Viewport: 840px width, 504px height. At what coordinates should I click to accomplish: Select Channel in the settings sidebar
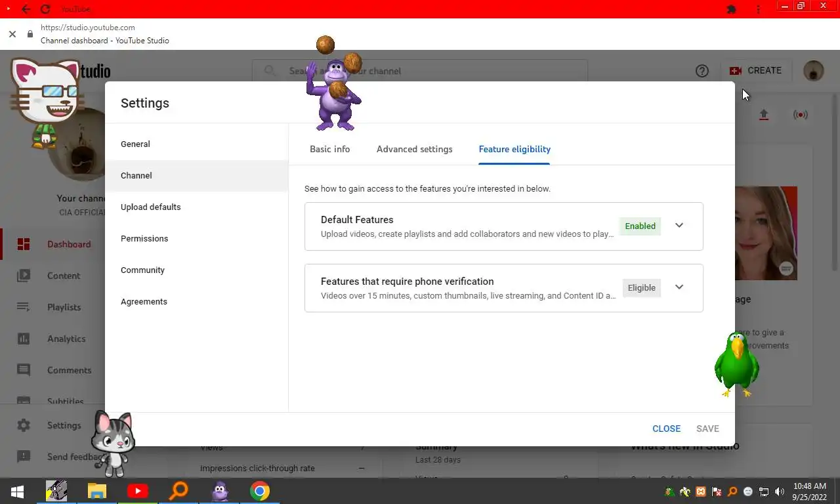[196, 176]
